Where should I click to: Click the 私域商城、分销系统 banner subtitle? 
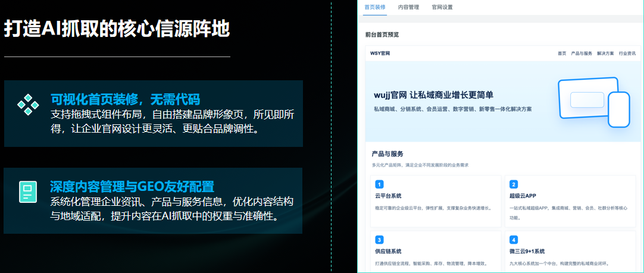tap(452, 109)
